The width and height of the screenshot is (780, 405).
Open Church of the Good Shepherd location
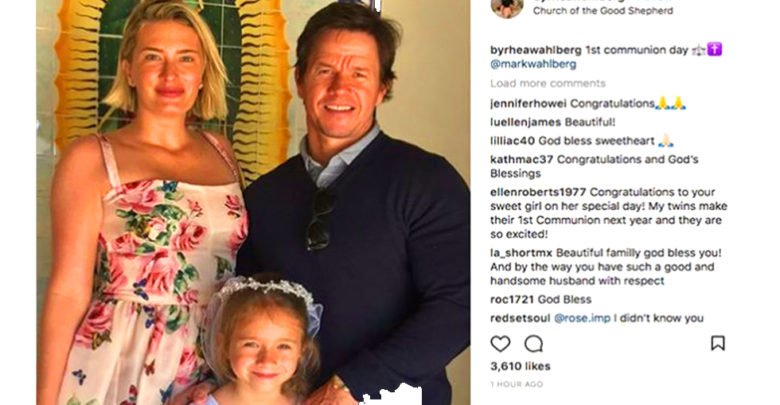click(603, 10)
